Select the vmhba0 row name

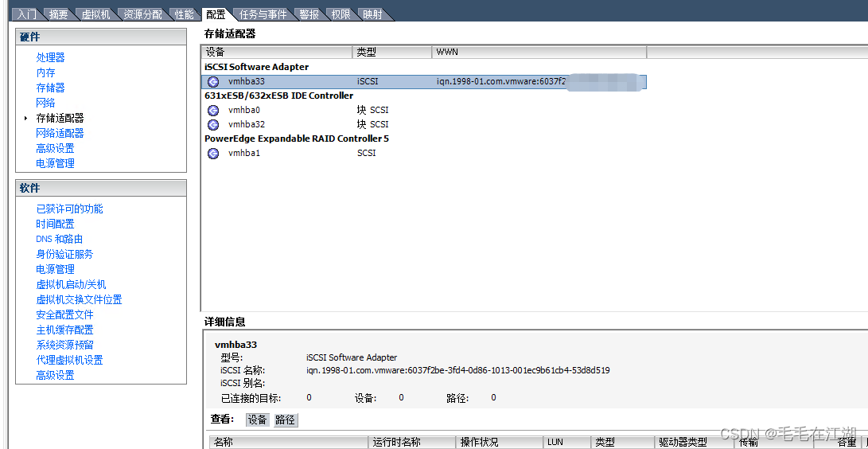[x=244, y=110]
